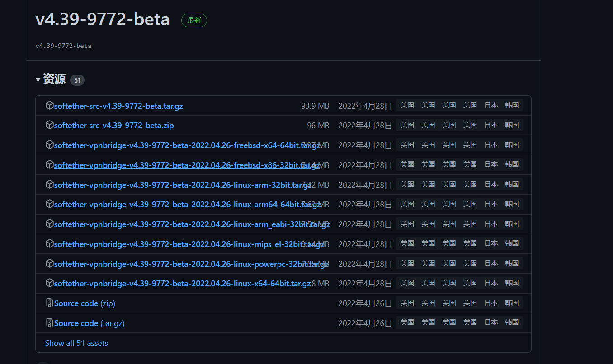This screenshot has height=364, width=613.
Task: Download Source code (zip)
Action: click(85, 303)
